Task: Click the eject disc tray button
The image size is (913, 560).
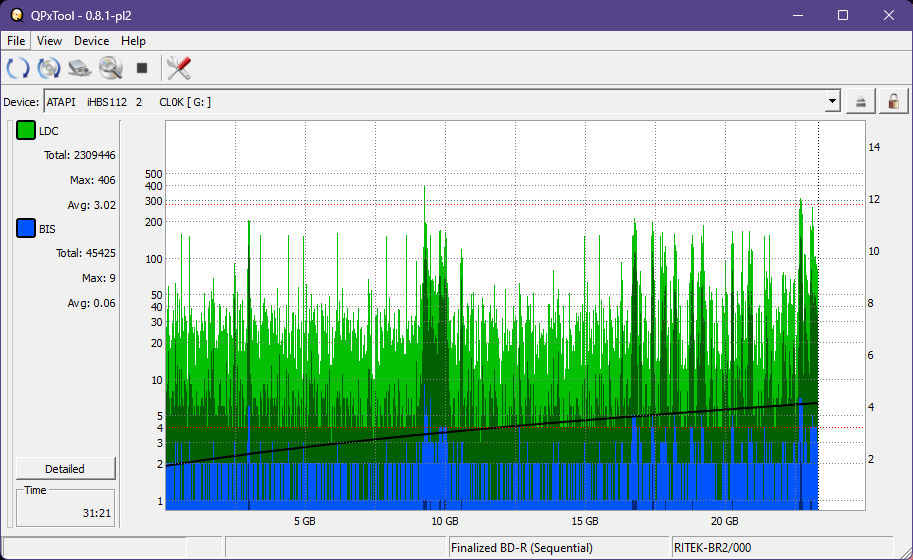Action: (x=861, y=102)
